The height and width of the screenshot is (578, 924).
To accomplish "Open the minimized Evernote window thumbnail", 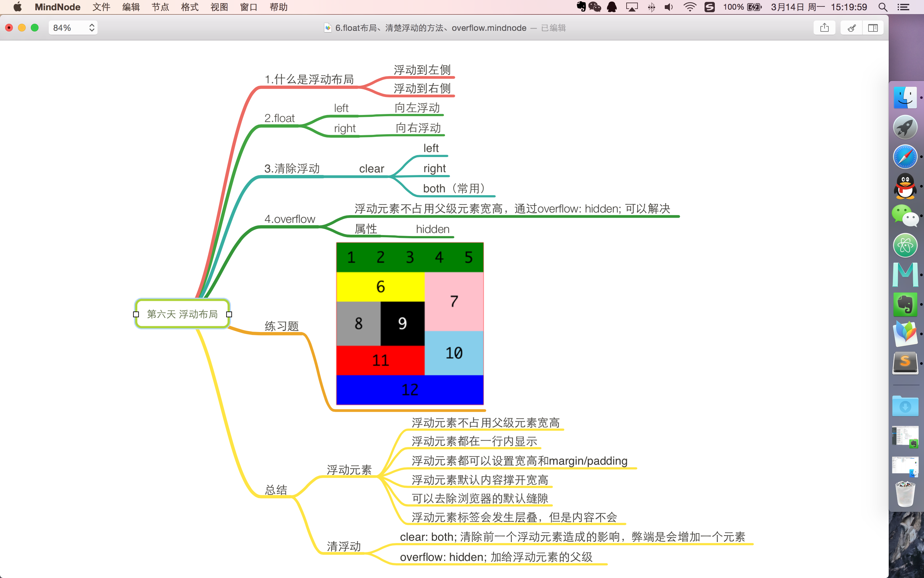I will pos(905,437).
